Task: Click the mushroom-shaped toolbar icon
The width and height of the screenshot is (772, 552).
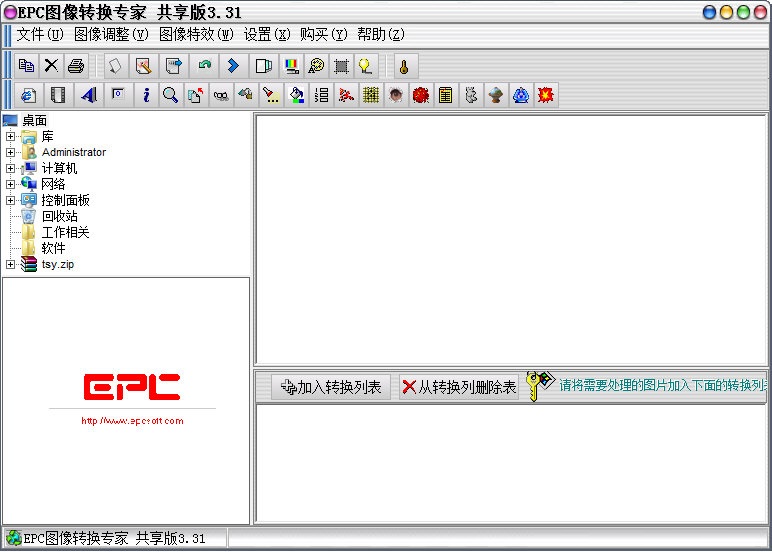Action: click(496, 95)
